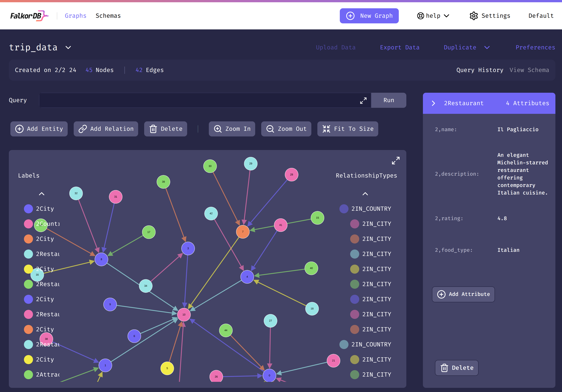Select graph node 3
This screenshot has height=392, width=562.
[188, 248]
